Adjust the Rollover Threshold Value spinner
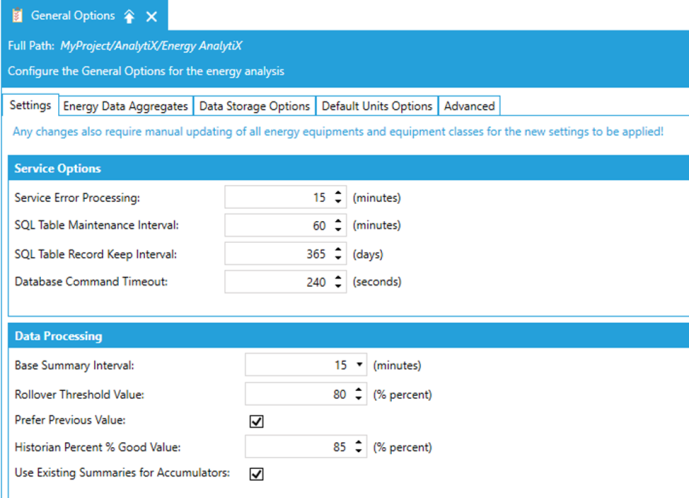Image resolution: width=689 pixels, height=498 pixels. click(x=359, y=394)
